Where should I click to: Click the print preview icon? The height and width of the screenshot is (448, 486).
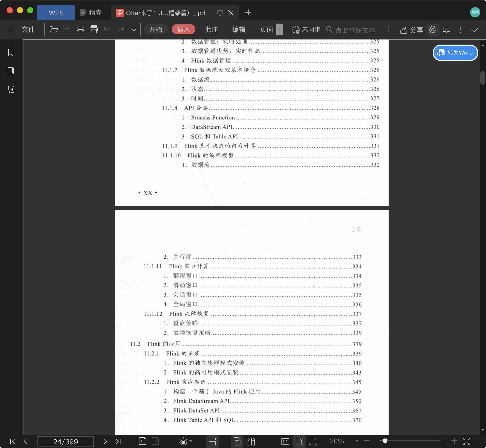(x=94, y=29)
